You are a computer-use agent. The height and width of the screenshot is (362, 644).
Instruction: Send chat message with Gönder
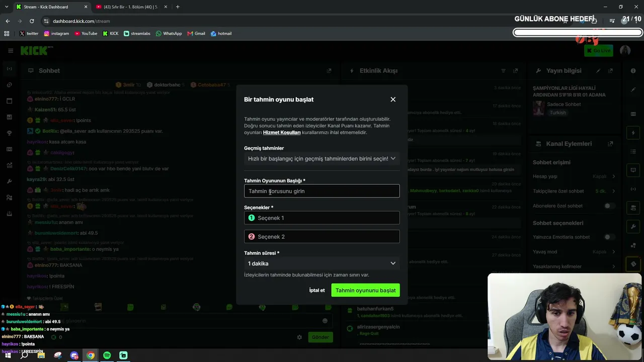coord(320,337)
